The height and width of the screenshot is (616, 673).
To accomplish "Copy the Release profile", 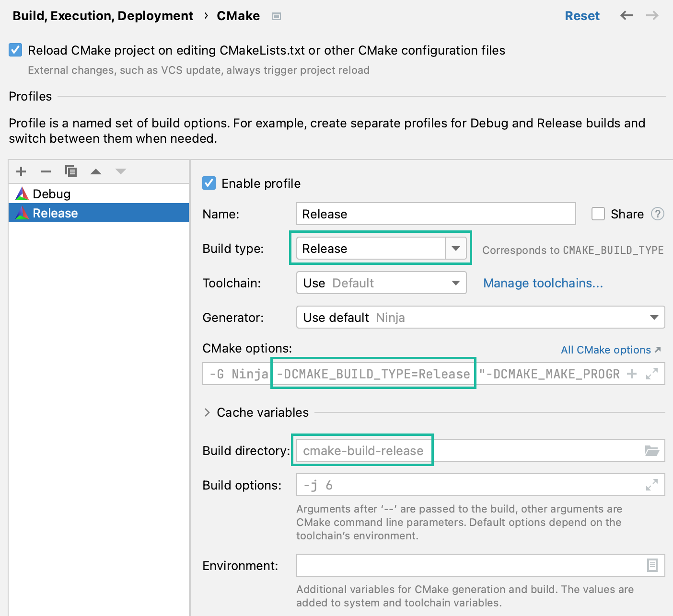I will [x=71, y=171].
